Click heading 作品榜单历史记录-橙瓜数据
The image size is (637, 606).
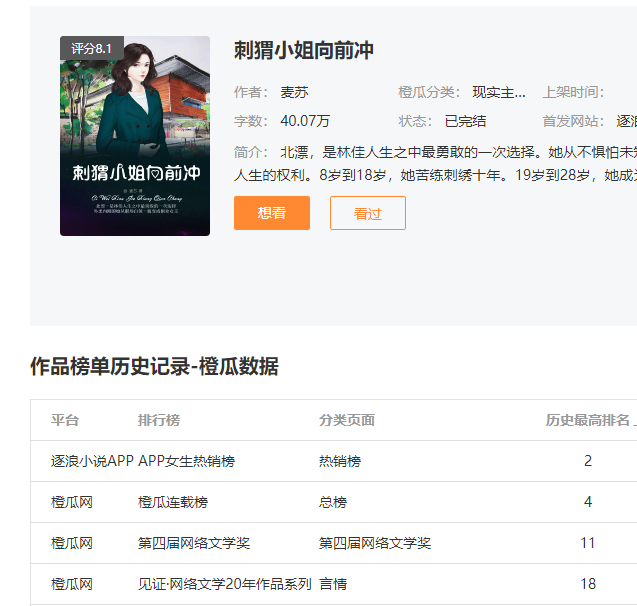[154, 366]
